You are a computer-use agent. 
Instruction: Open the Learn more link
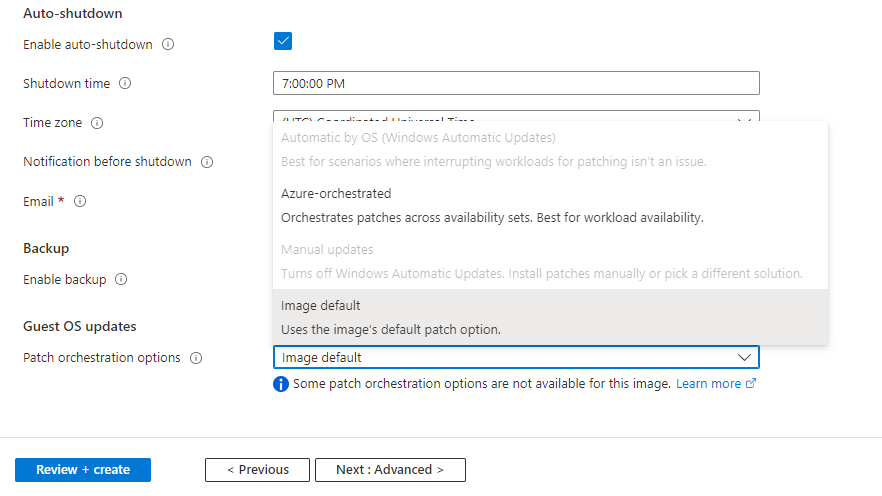tap(708, 384)
